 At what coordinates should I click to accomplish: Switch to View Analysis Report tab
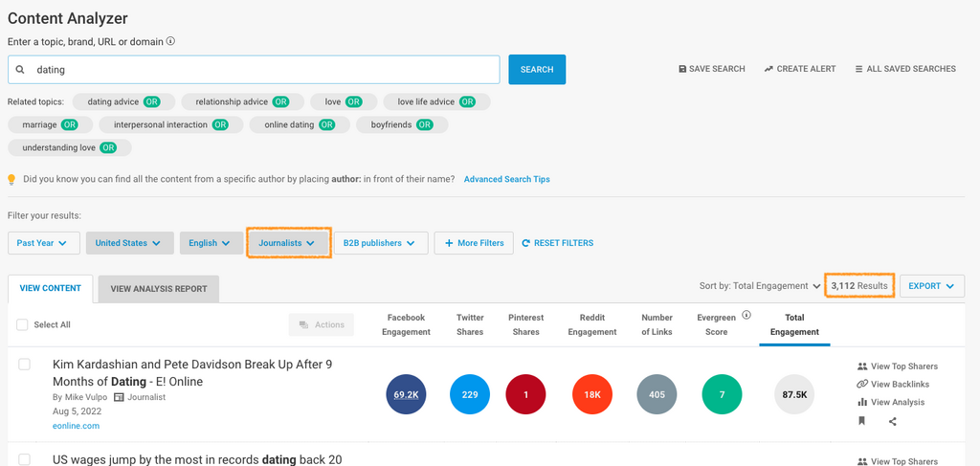[159, 288]
